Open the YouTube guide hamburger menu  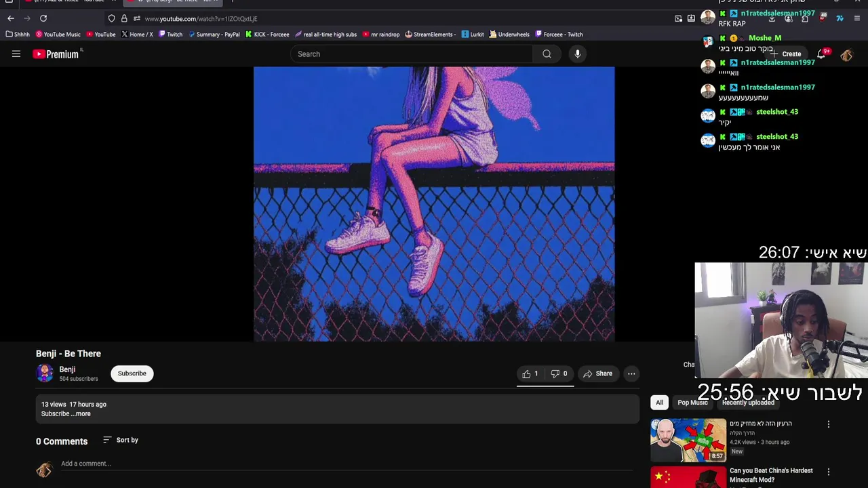tap(16, 54)
